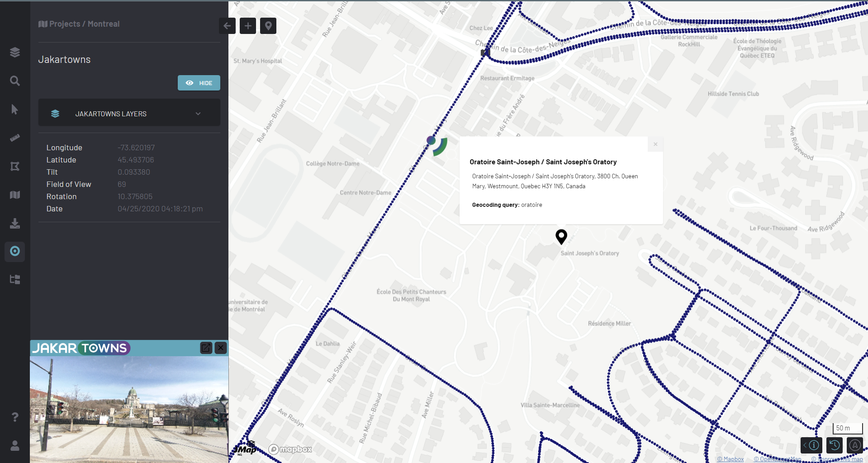Select the ruler measurement tool
Screen dimensions: 868x463
click(x=15, y=138)
